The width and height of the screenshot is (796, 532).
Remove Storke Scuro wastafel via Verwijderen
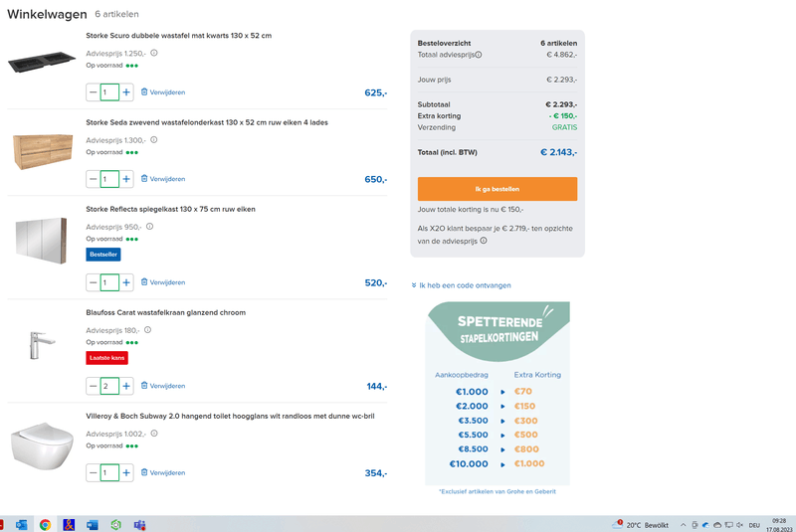[163, 92]
